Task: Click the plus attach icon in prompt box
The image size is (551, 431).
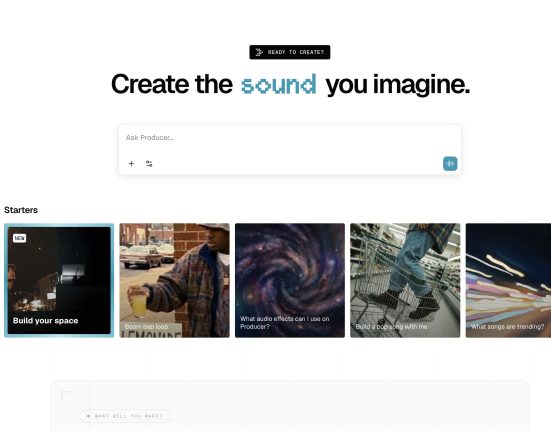Action: [131, 164]
